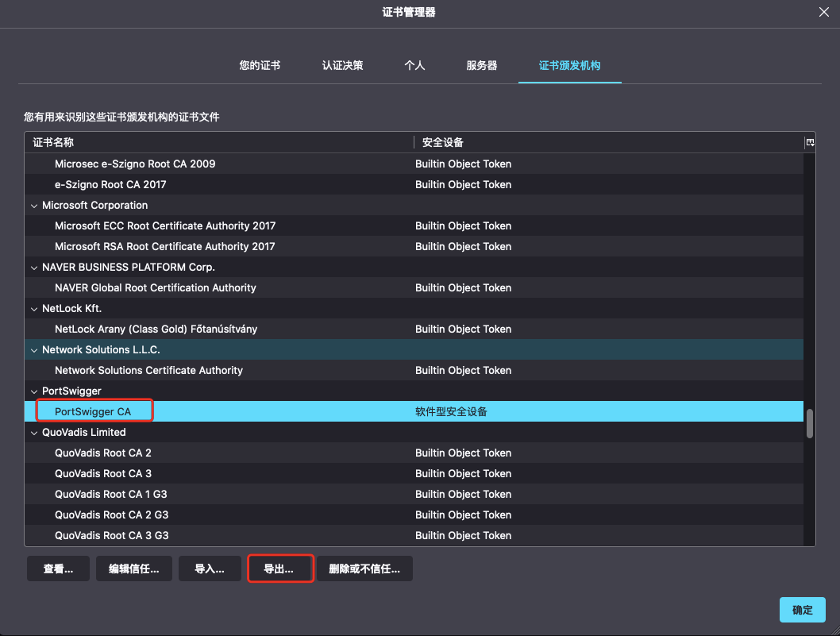The height and width of the screenshot is (636, 840).
Task: Export certificate with 导出... button
Action: pos(279,569)
